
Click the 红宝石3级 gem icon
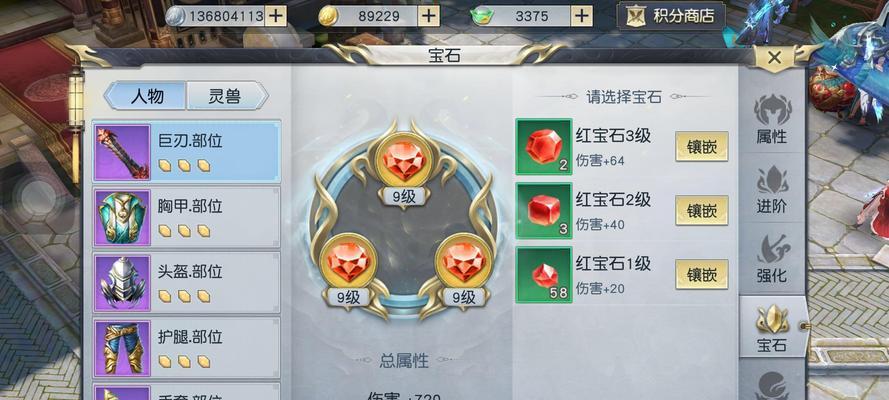tap(543, 146)
